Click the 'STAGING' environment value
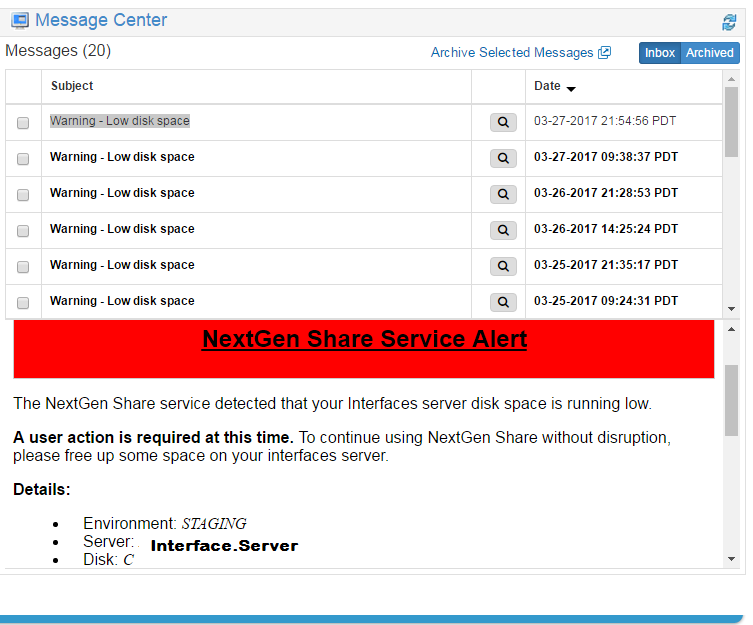Image resolution: width=753 pixels, height=625 pixels. [x=214, y=523]
